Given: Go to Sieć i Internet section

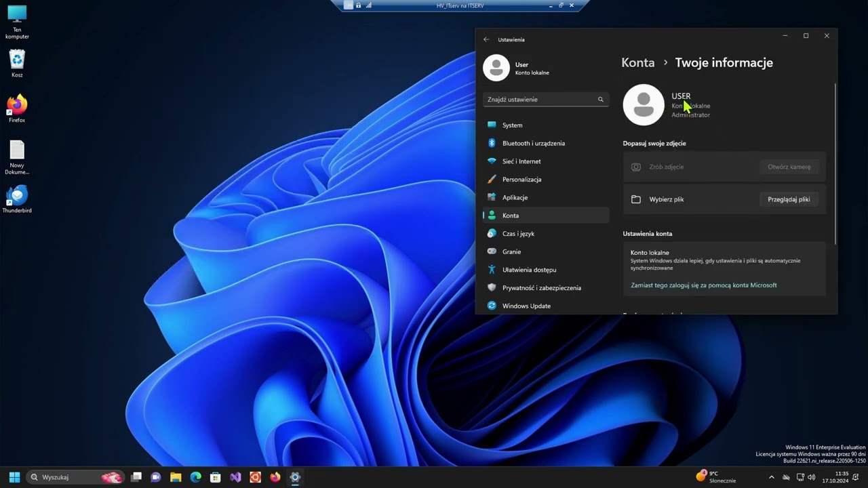Looking at the screenshot, I should [x=521, y=161].
